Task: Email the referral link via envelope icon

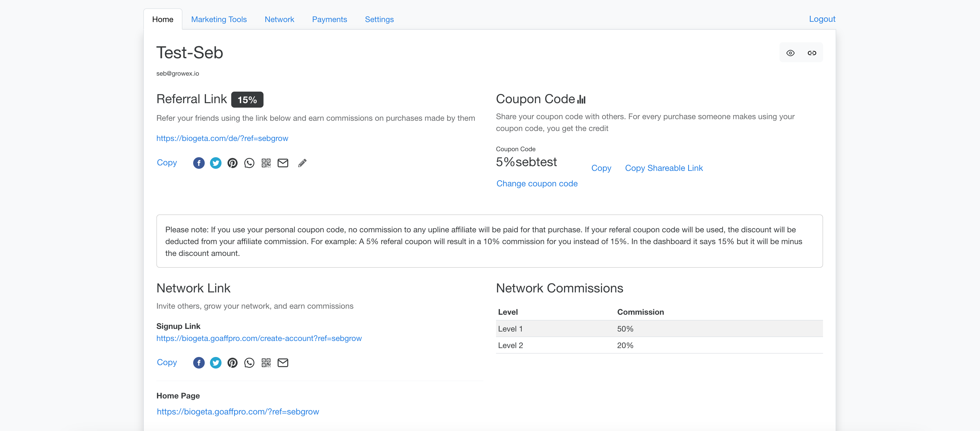Action: (x=283, y=163)
